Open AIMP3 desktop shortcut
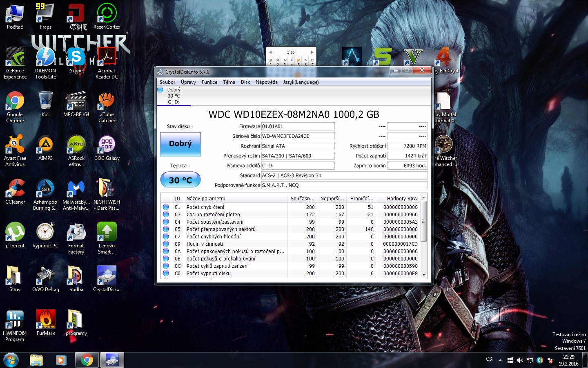The width and height of the screenshot is (588, 368). coord(46,148)
